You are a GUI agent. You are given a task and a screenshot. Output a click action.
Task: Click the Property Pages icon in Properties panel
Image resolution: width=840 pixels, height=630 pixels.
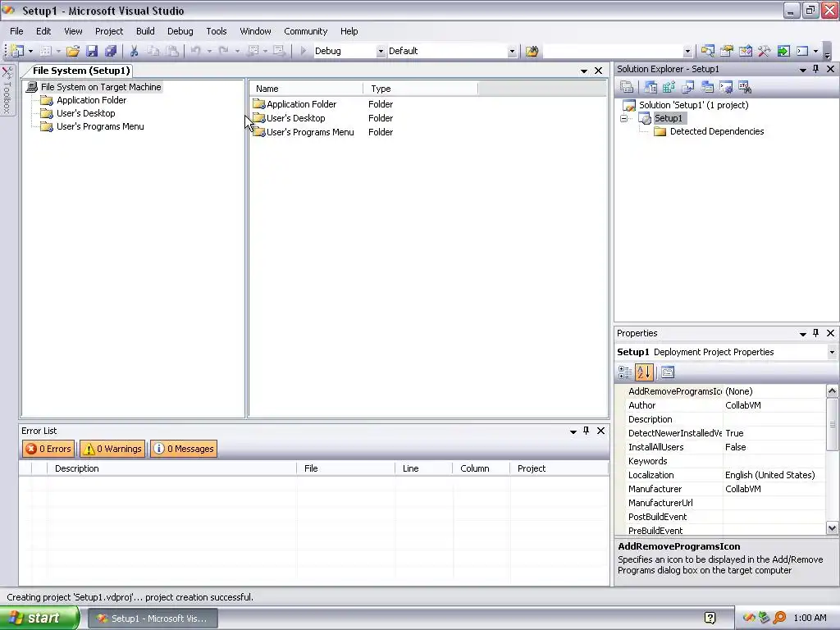pos(668,372)
